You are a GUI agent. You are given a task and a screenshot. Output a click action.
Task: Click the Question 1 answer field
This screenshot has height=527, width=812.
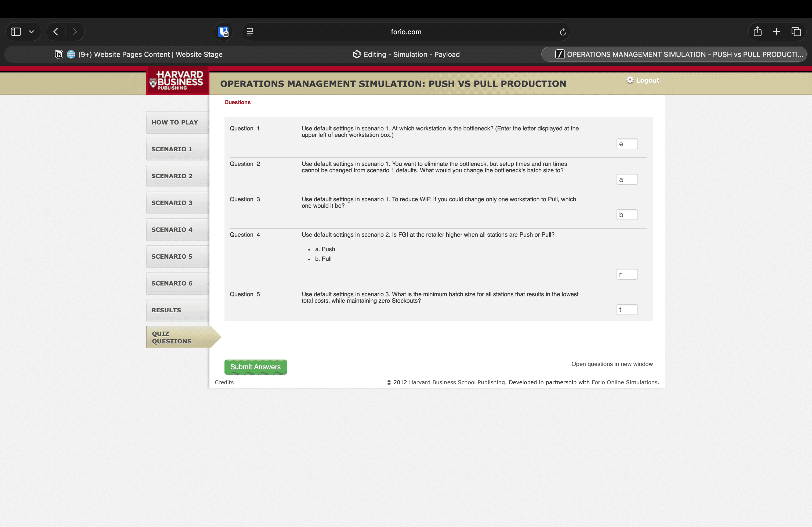pyautogui.click(x=627, y=144)
